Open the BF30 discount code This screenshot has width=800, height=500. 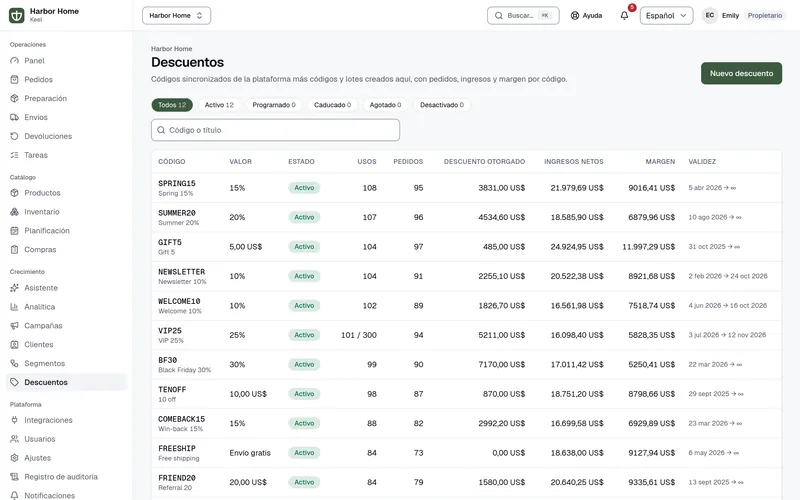pos(167,360)
